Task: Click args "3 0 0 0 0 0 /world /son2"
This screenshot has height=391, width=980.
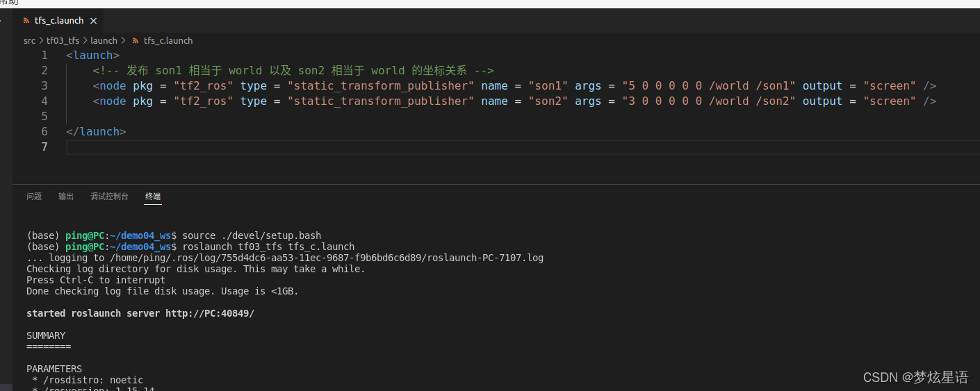Action: 709,101
